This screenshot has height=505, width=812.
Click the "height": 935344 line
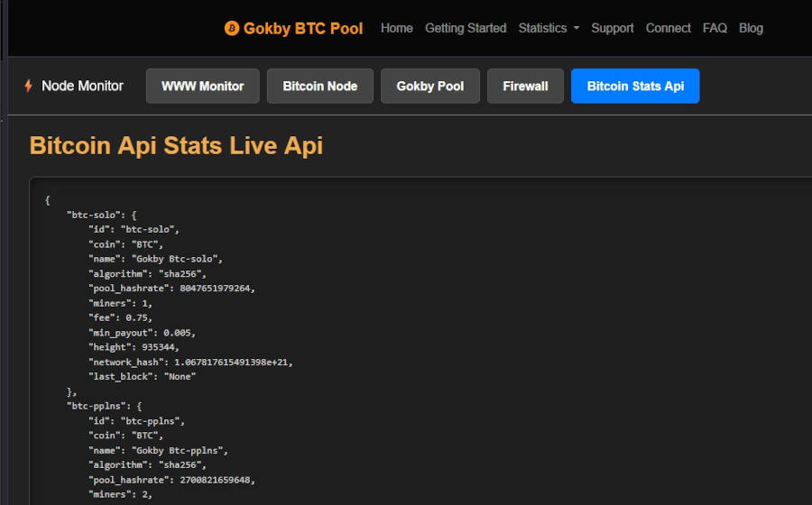[x=134, y=347]
